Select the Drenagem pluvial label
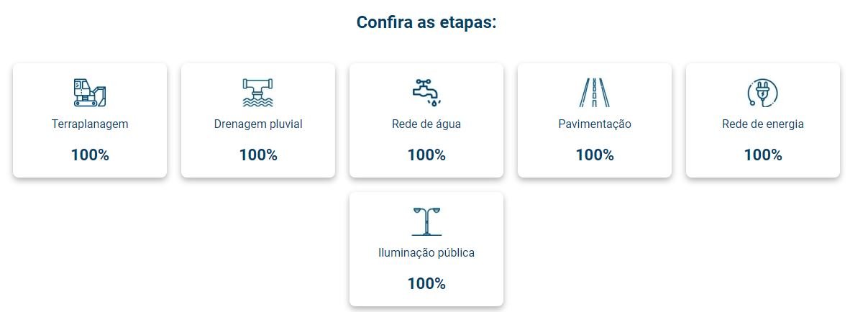 pyautogui.click(x=258, y=124)
